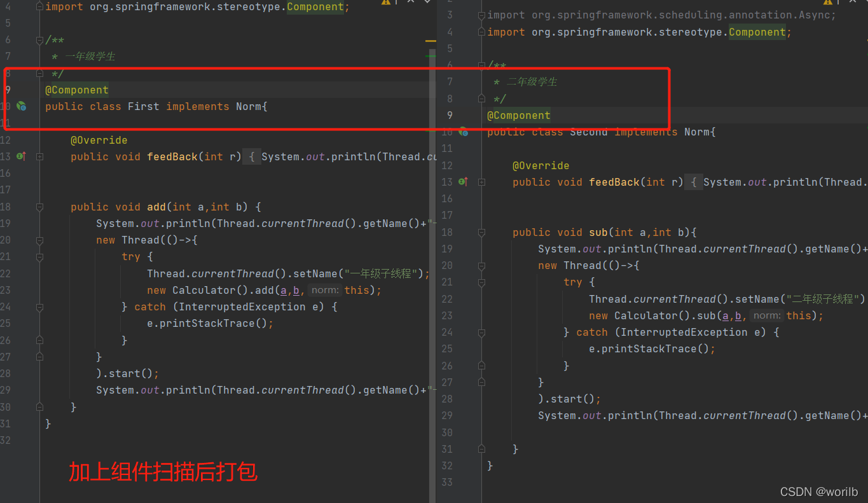Click 'this' argument in Calculator().add call
Screen dimensions: 868x503
357,290
